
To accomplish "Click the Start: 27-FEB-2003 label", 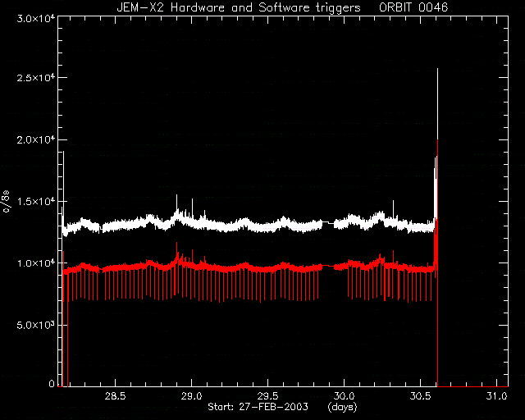I will click(258, 407).
